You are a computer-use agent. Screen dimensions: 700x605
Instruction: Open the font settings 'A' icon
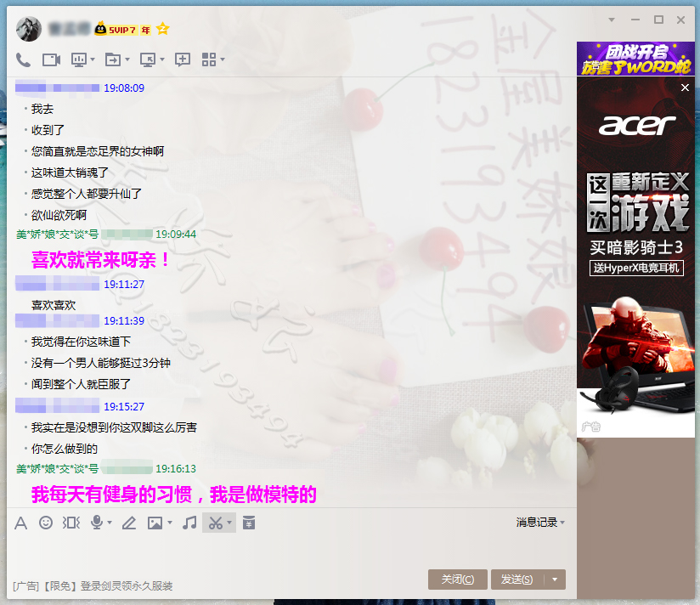[x=21, y=523]
